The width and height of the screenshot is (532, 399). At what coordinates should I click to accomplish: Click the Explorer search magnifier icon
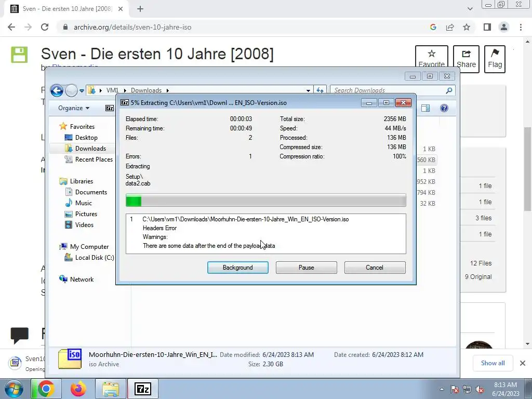point(449,90)
